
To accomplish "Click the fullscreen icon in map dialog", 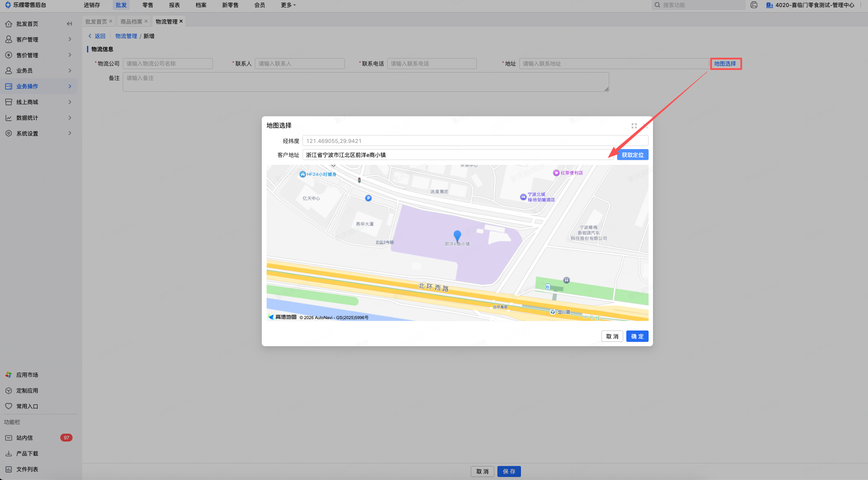I will tap(634, 126).
